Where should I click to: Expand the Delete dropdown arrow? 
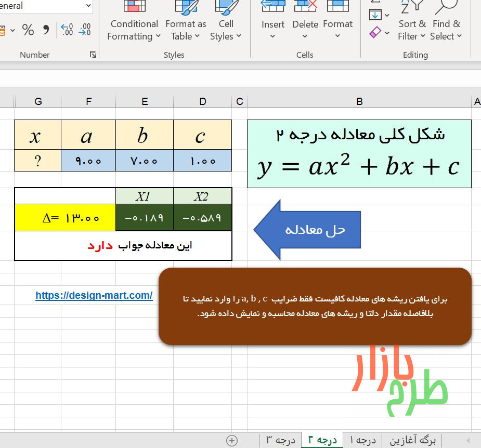(x=305, y=35)
